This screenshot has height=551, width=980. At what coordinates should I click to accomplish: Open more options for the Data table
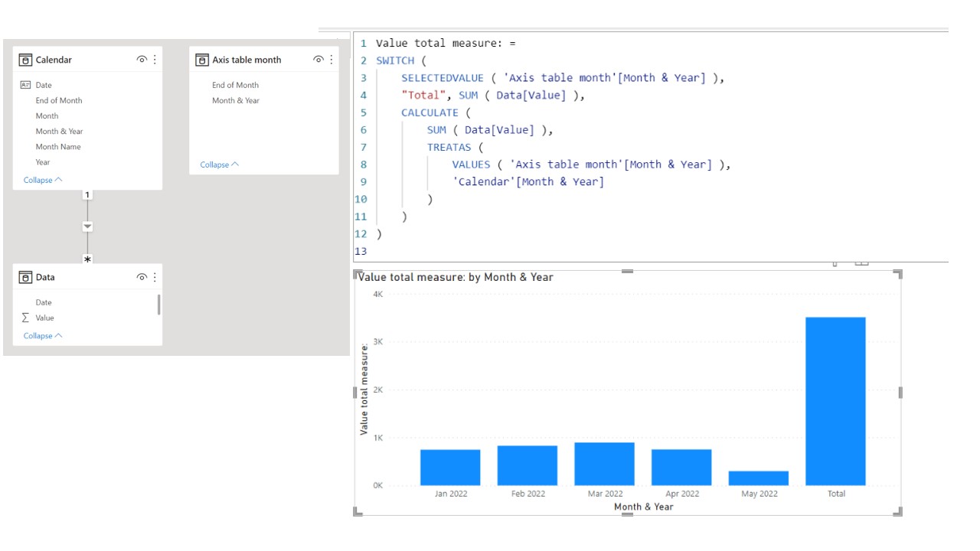pos(155,277)
